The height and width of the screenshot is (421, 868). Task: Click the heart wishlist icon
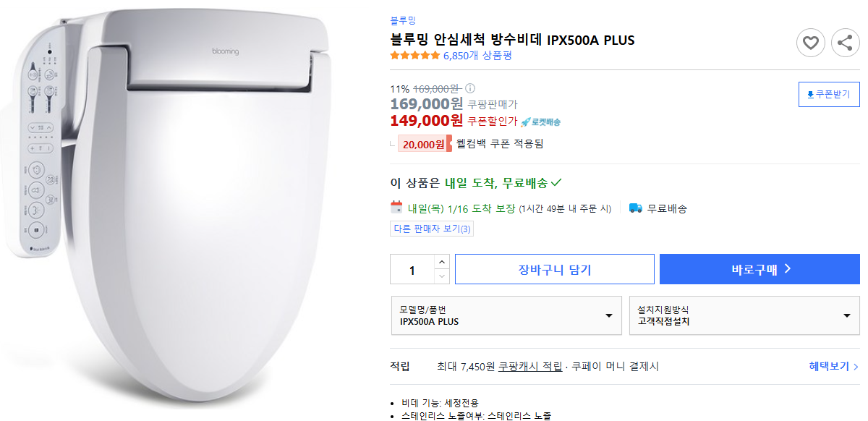[x=811, y=43]
